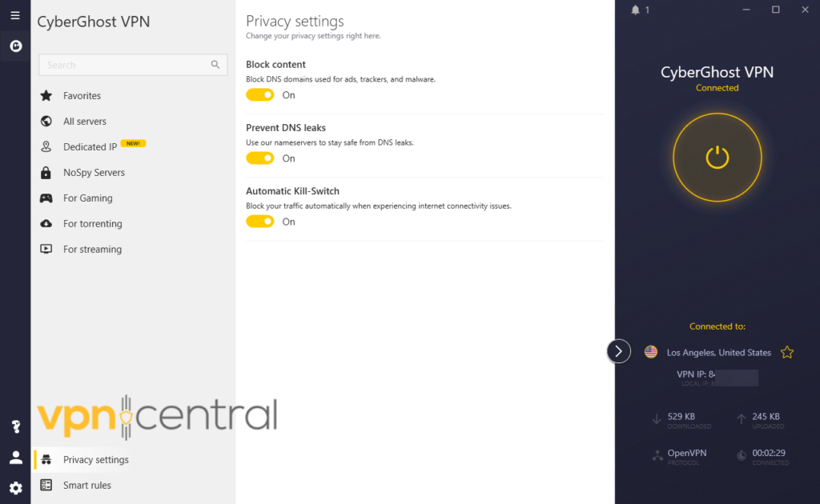Turn off Prevent DNS leaks toggle

(x=260, y=158)
